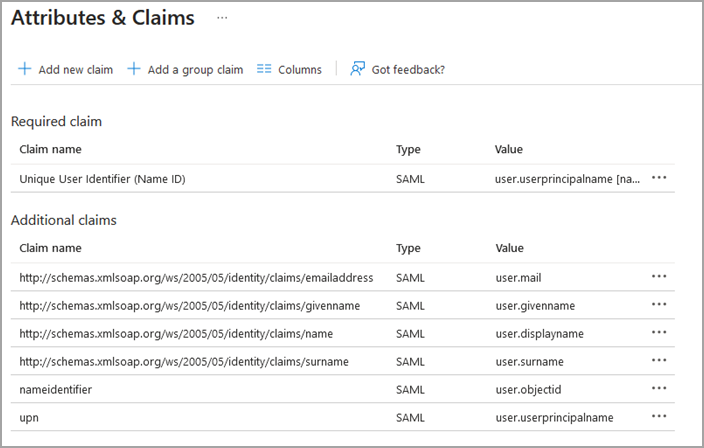Image resolution: width=704 pixels, height=448 pixels.
Task: Edit the Unique User Identifier (Name ID) claim
Action: [x=102, y=179]
